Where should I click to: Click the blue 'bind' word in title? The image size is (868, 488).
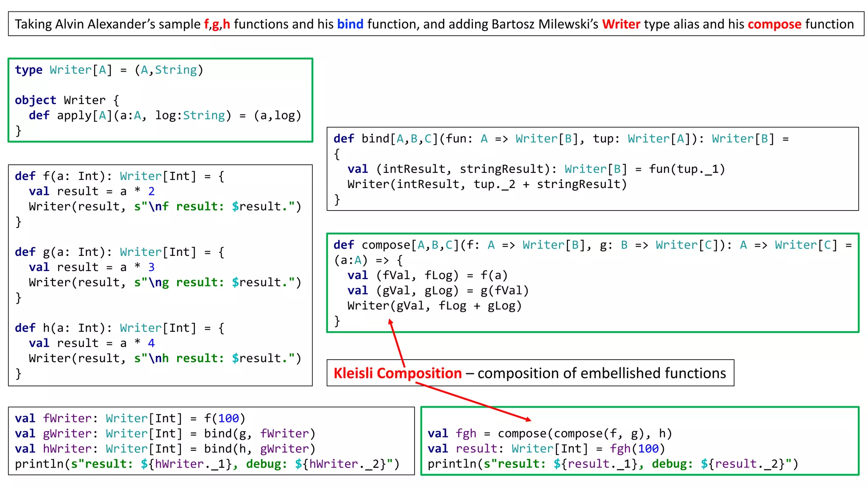click(350, 24)
